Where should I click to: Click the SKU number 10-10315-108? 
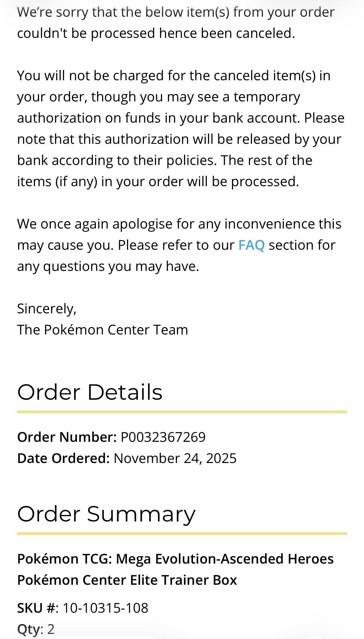[x=105, y=608]
